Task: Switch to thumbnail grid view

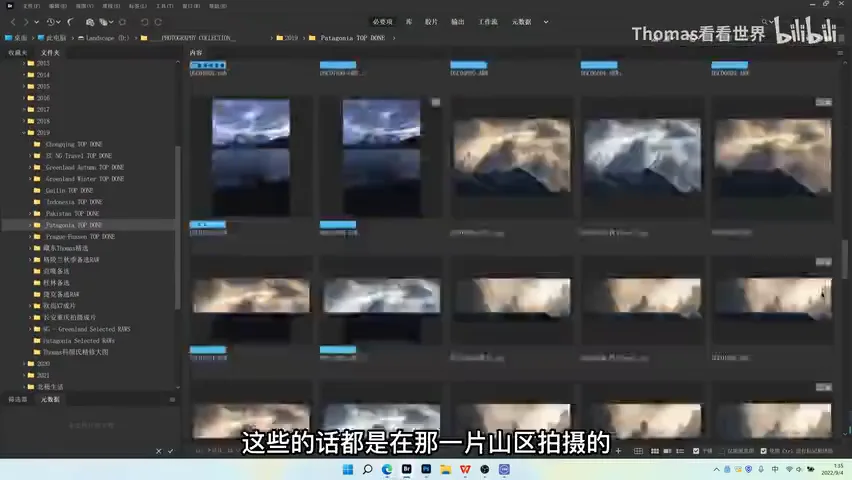Action: [x=655, y=451]
